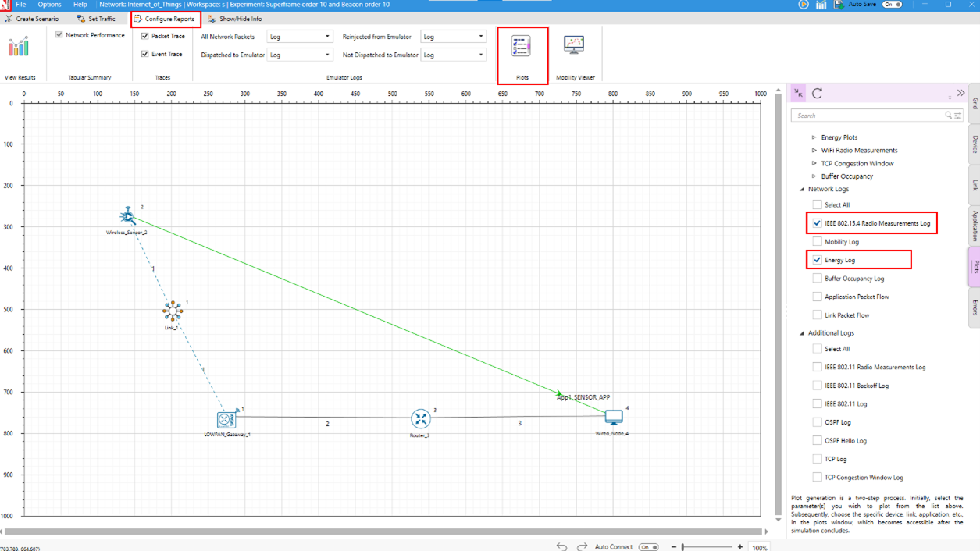The height and width of the screenshot is (551, 980).
Task: Collapse the Network Logs section
Action: point(802,190)
